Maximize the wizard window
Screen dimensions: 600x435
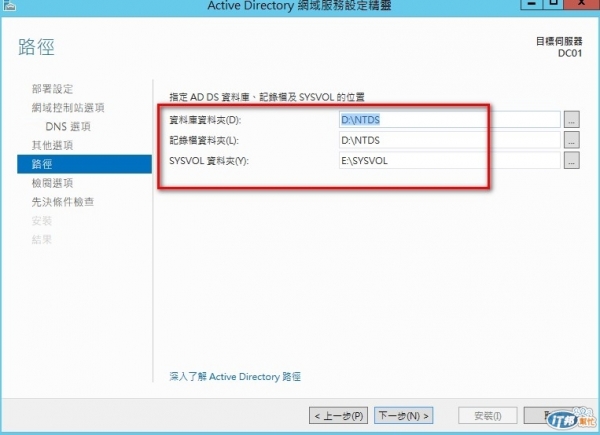553,4
